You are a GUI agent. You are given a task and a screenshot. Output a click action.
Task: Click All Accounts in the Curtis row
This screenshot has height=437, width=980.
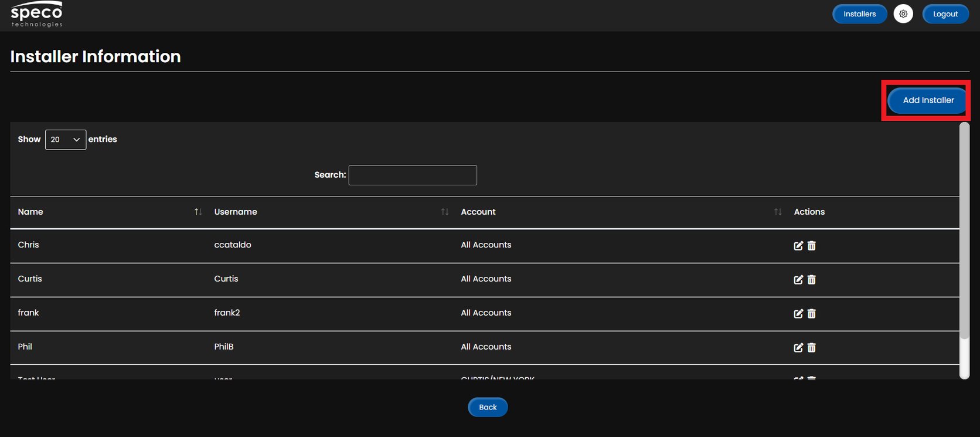[x=486, y=279]
